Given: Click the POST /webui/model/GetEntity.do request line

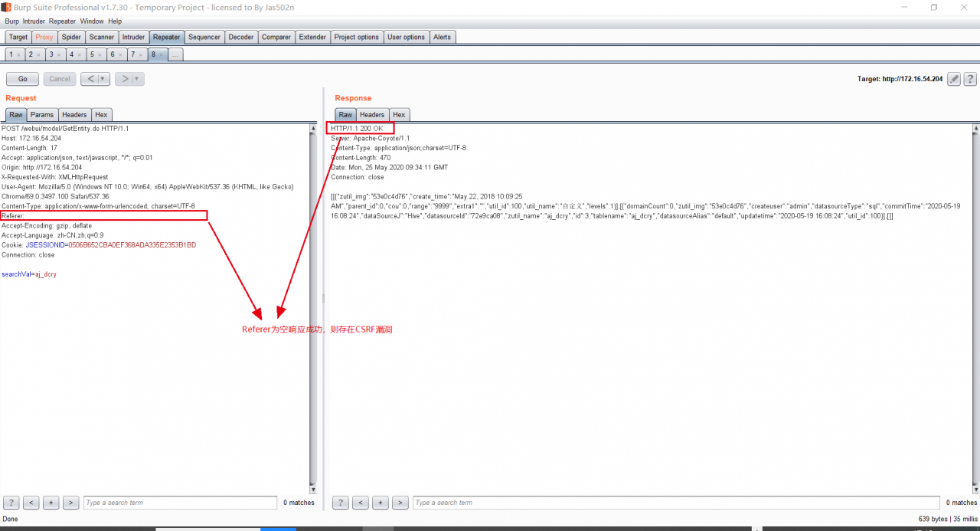Looking at the screenshot, I should pos(65,129).
